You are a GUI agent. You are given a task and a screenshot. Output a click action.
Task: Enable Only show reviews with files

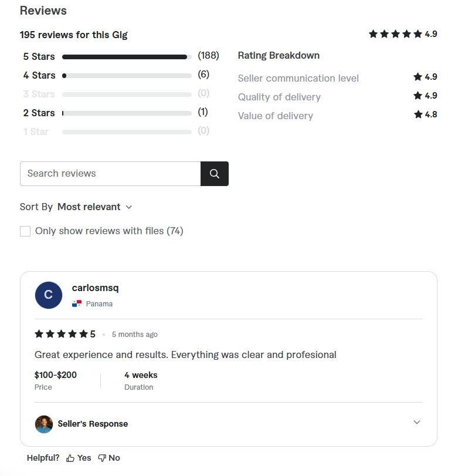click(x=25, y=231)
